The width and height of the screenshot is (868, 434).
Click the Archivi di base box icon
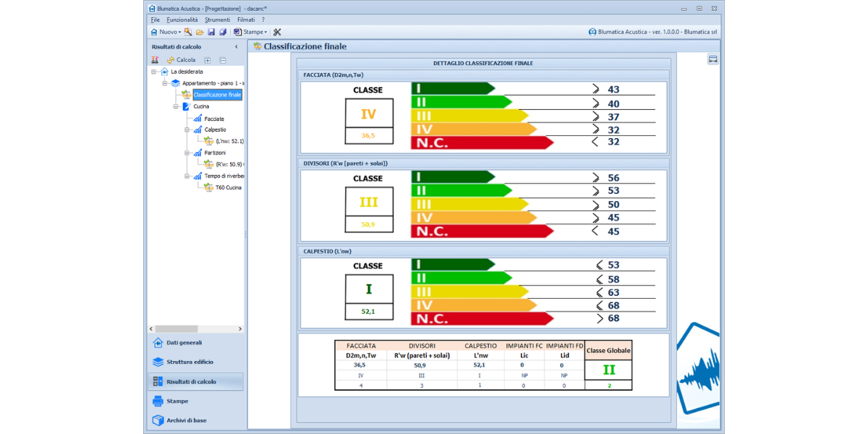coord(158,420)
